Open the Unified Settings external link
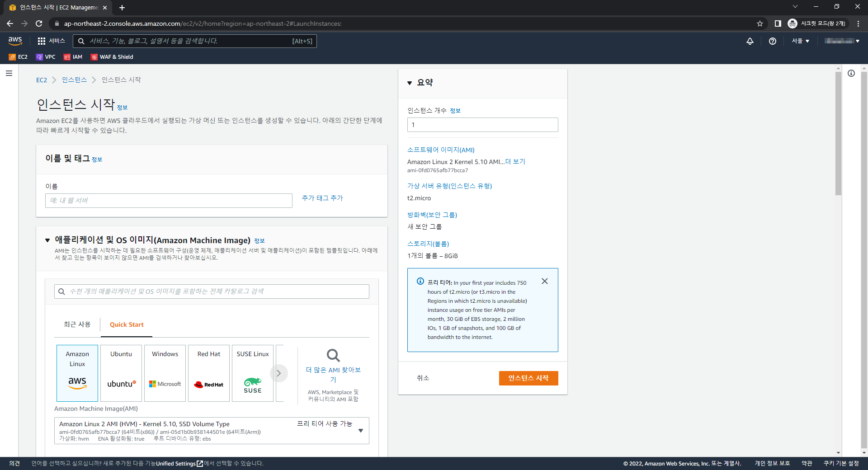 pos(179,464)
